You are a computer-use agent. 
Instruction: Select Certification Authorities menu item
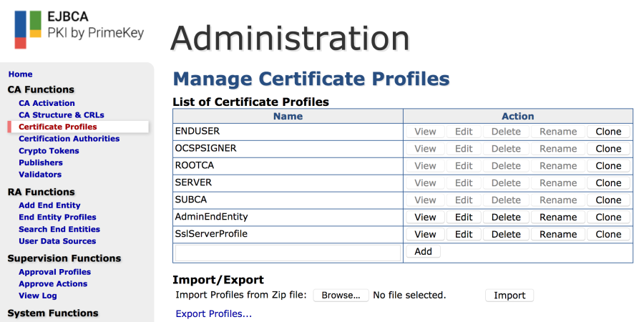point(69,139)
